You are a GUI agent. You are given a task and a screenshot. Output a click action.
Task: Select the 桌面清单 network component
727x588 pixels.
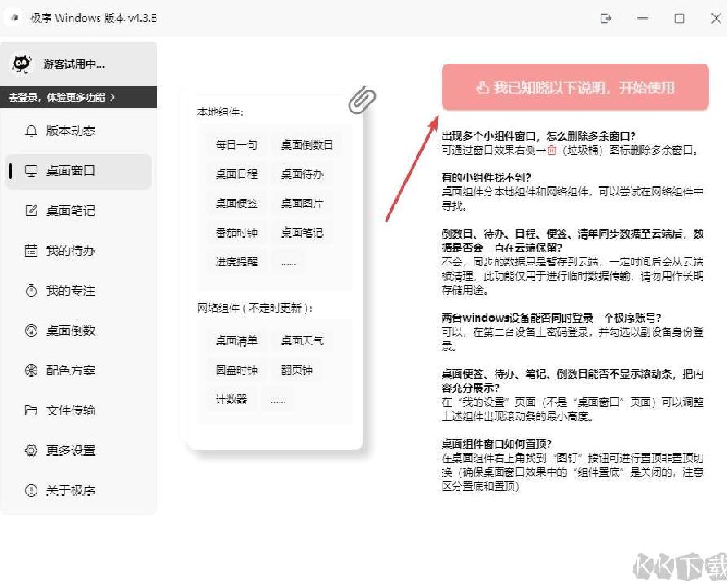pyautogui.click(x=236, y=340)
